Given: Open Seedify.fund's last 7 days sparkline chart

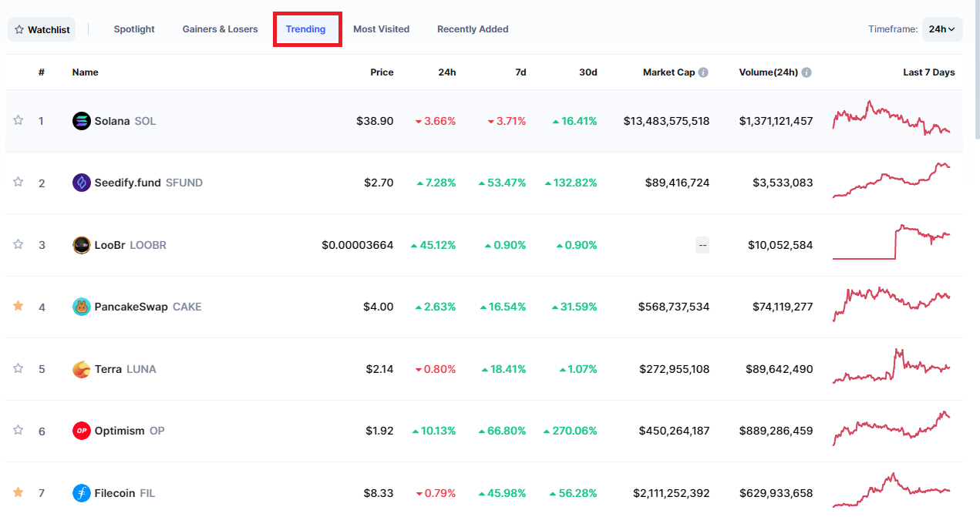Looking at the screenshot, I should click(x=891, y=181).
